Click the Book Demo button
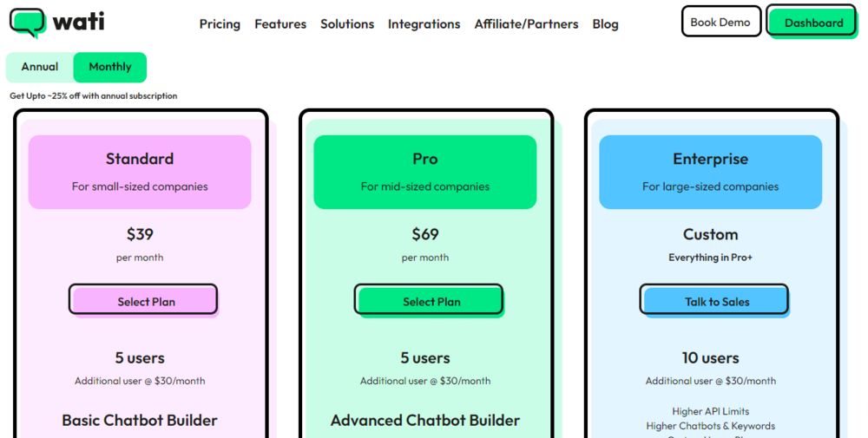Image resolution: width=868 pixels, height=438 pixels. pos(720,23)
